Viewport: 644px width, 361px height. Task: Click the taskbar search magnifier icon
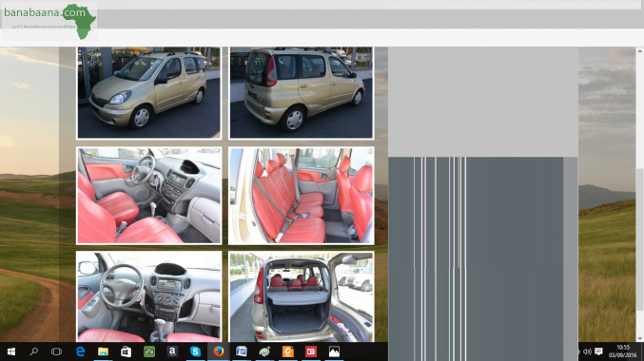34,351
